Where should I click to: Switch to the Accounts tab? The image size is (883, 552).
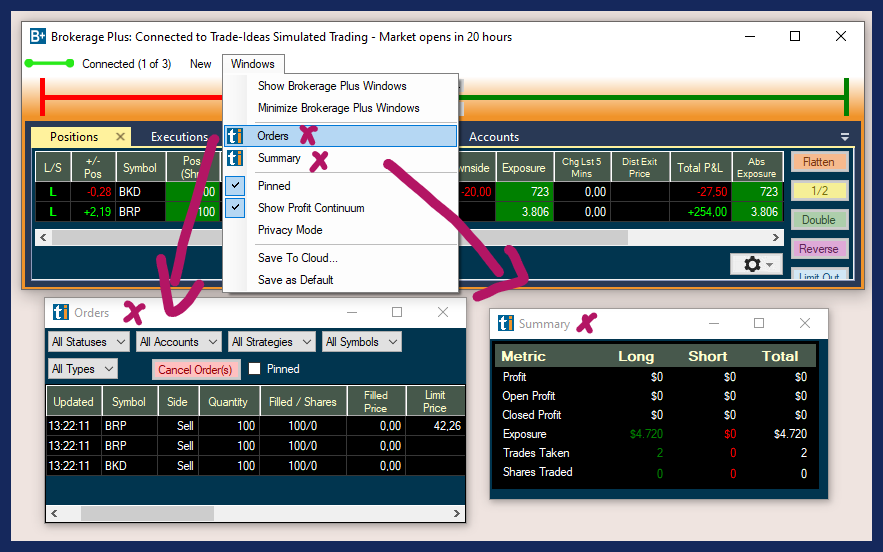(494, 137)
